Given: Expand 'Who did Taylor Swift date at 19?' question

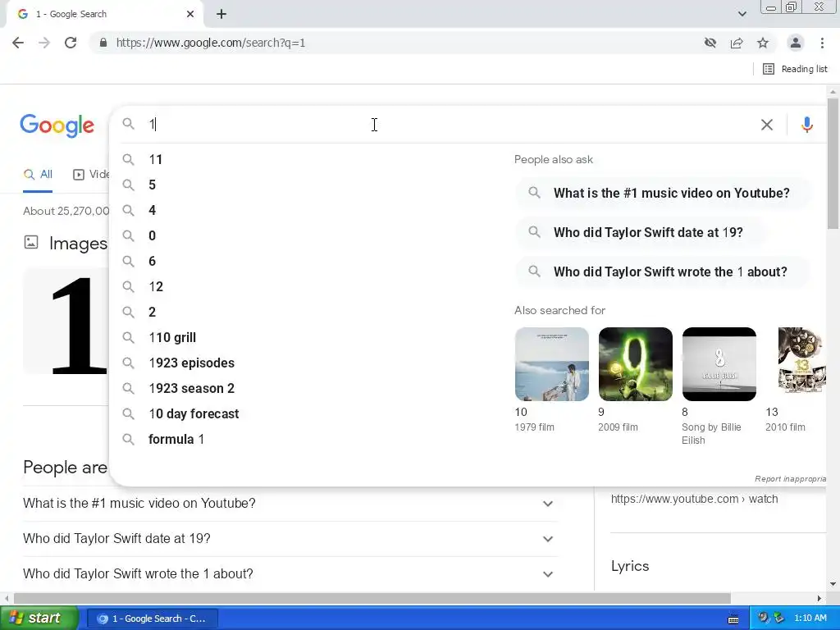Looking at the screenshot, I should click(290, 538).
